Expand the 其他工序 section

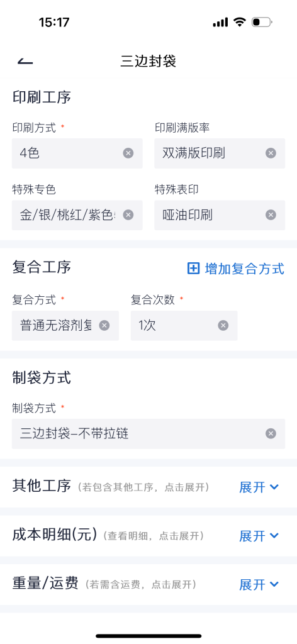[x=259, y=487]
